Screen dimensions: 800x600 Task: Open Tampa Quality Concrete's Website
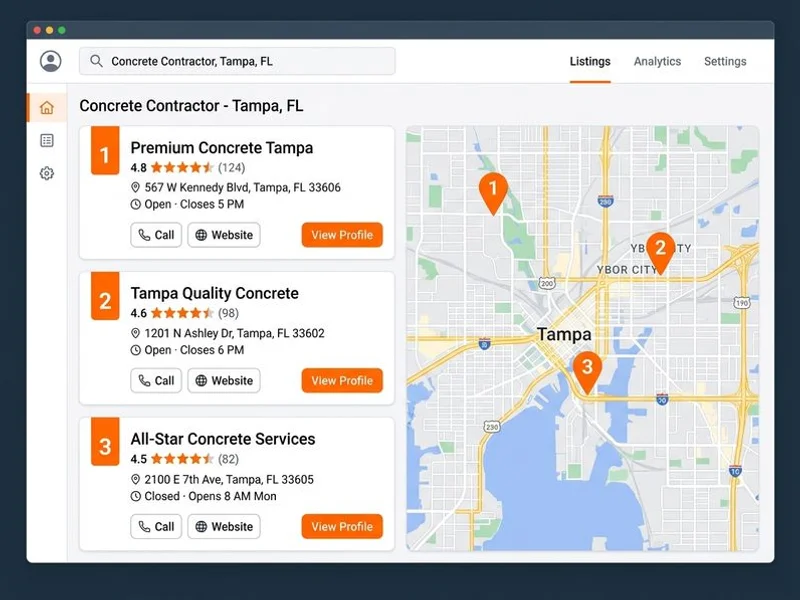pyautogui.click(x=224, y=381)
